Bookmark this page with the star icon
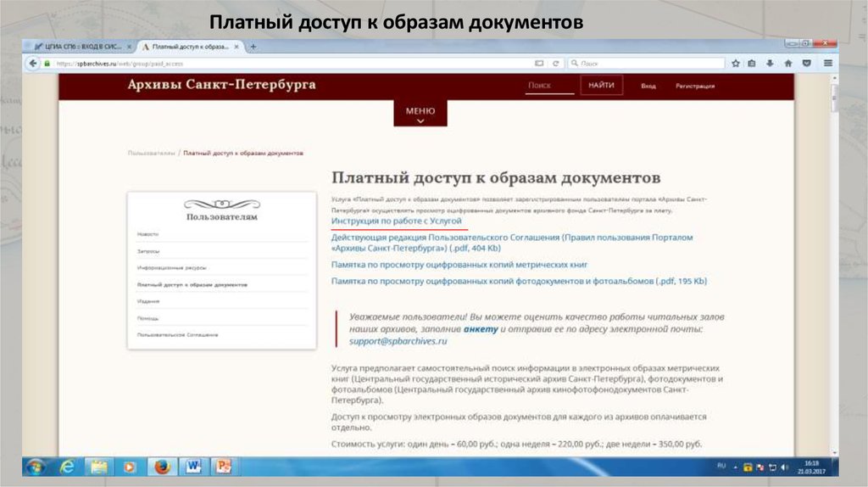 [736, 64]
